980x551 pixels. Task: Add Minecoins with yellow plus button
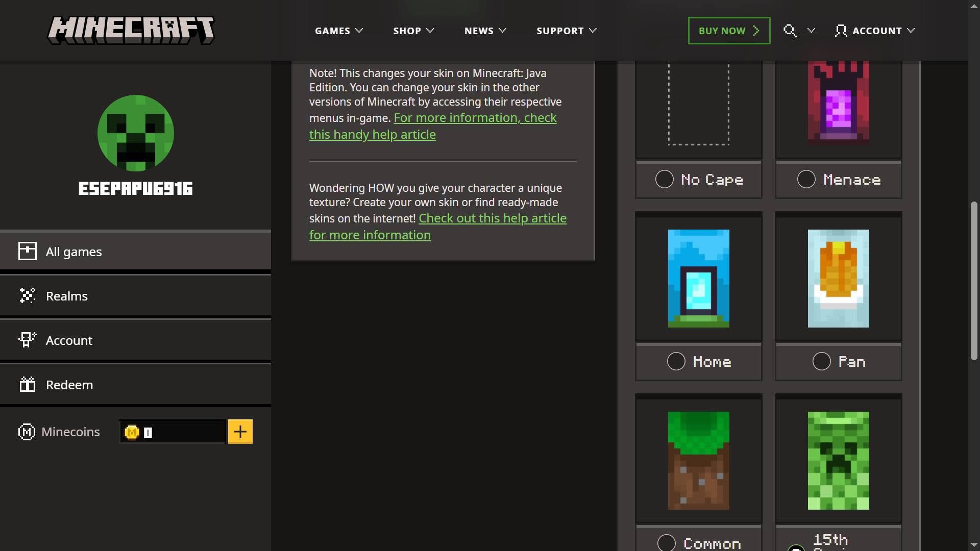tap(240, 432)
